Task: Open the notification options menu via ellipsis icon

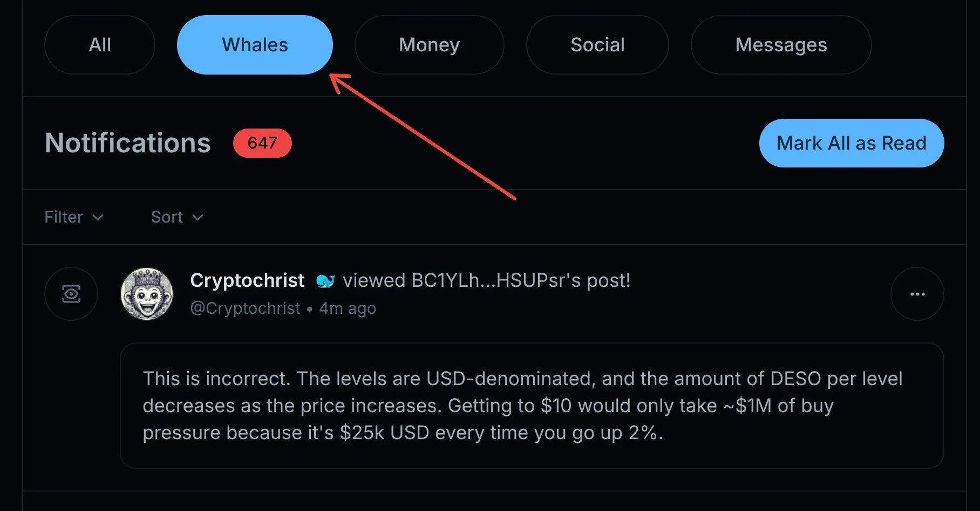Action: (x=916, y=293)
